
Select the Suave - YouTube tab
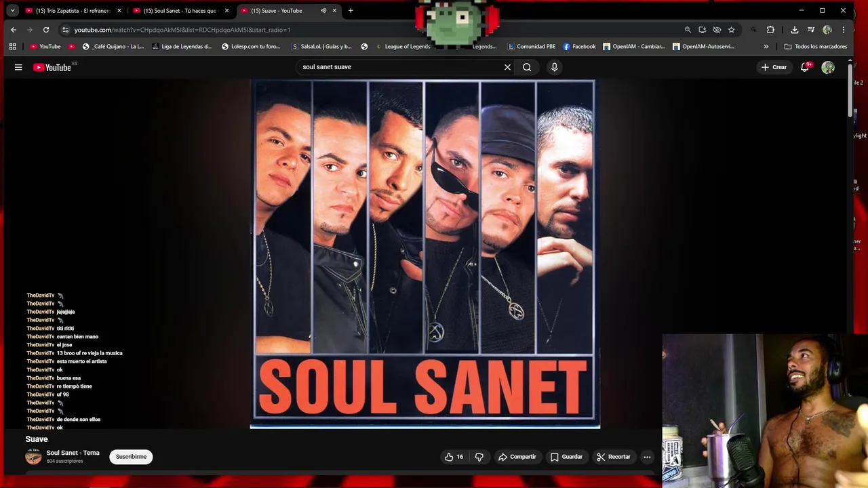(x=278, y=11)
